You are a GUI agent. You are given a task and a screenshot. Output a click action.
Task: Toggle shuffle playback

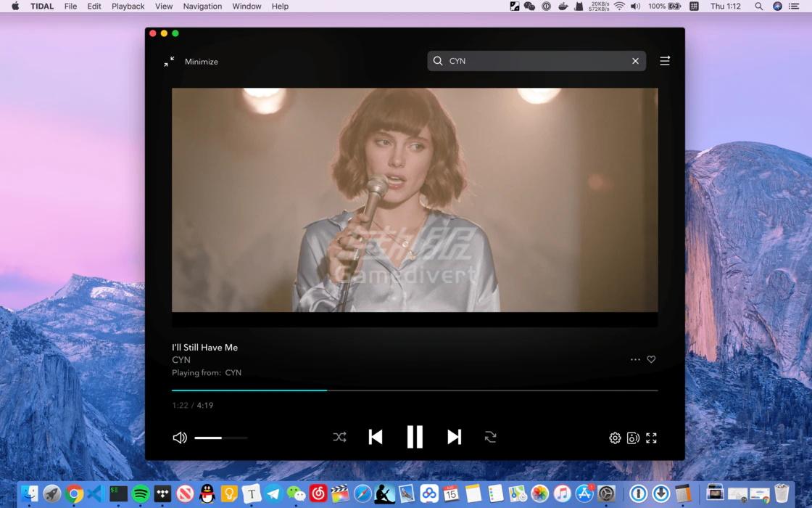[340, 437]
